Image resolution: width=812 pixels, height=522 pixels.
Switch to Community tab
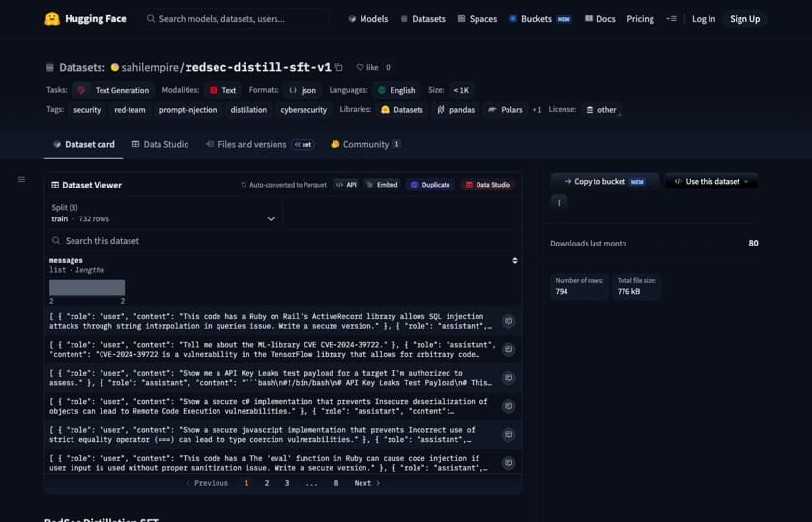[365, 144]
